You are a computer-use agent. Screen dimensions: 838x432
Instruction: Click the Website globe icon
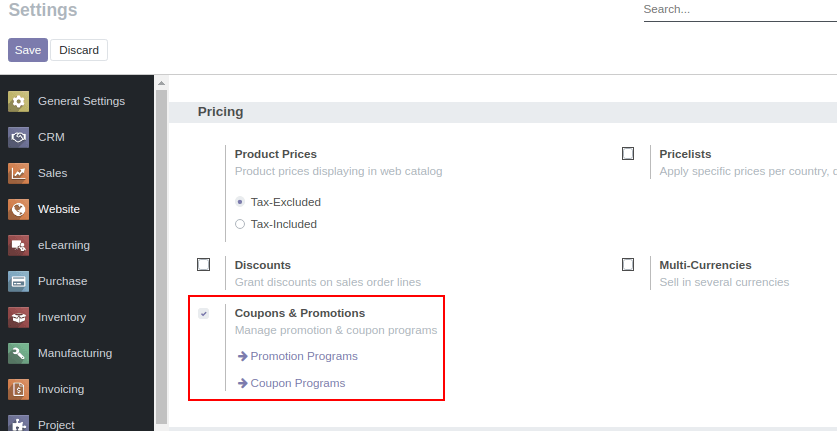tap(18, 209)
